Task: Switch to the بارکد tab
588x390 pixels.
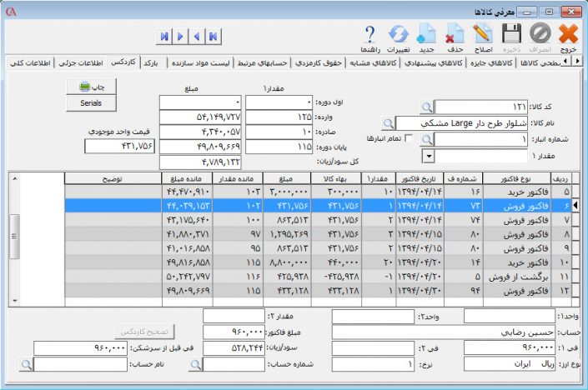Action: (151, 62)
